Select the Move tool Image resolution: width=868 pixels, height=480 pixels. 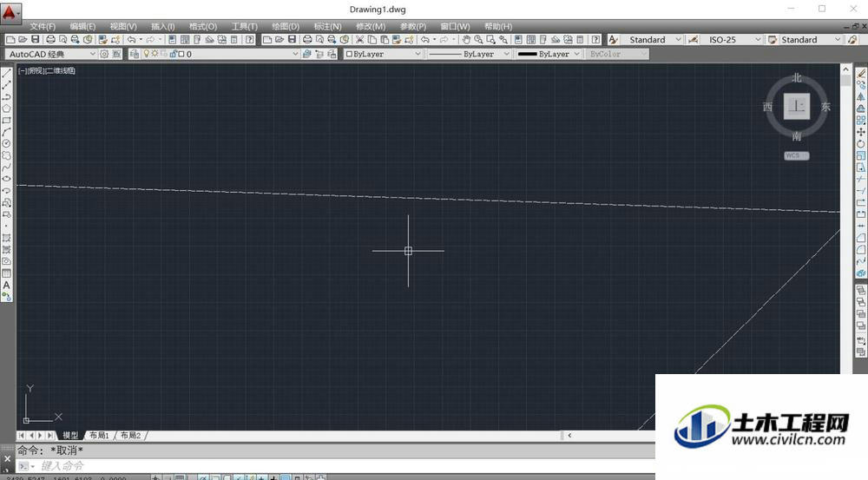click(x=861, y=132)
